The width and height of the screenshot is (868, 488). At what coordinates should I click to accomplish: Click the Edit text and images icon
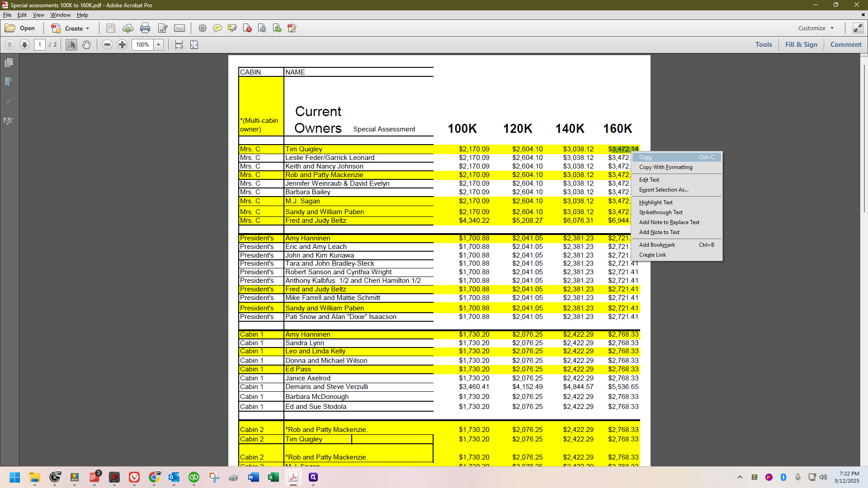[x=163, y=28]
